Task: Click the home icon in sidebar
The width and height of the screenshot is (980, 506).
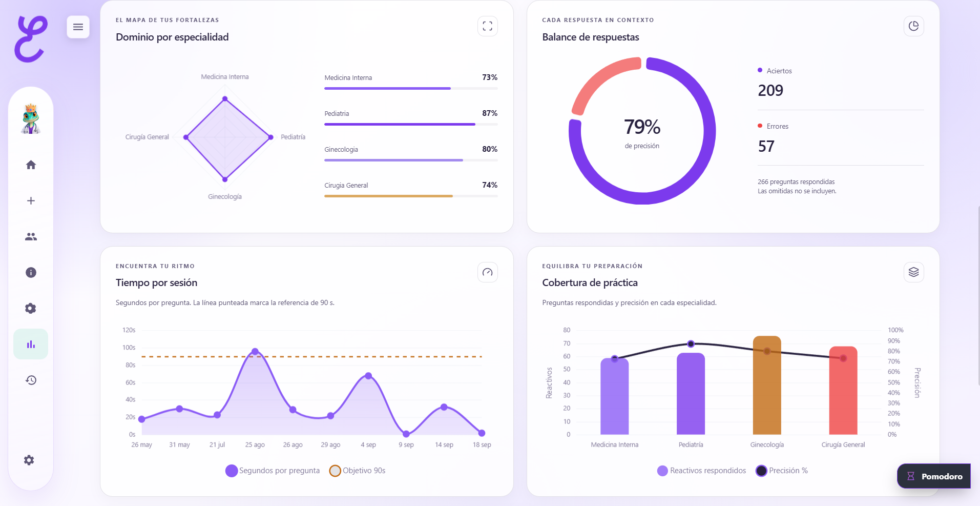Action: coord(31,165)
